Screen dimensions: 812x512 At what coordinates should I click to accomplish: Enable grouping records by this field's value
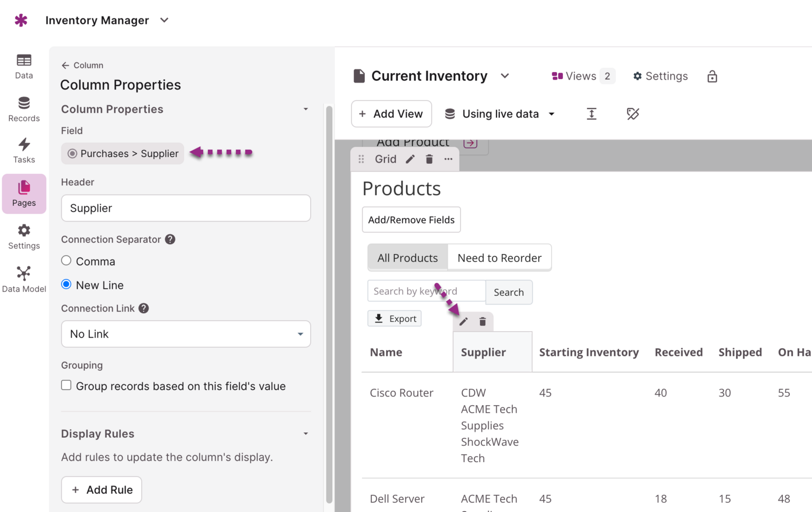click(67, 385)
